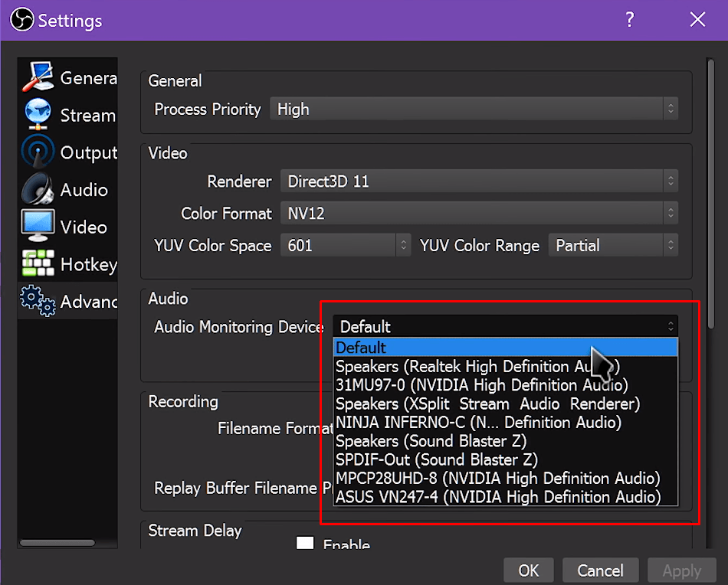Select the Output antenna icon
Screen dimensions: 728x585
tap(37, 152)
